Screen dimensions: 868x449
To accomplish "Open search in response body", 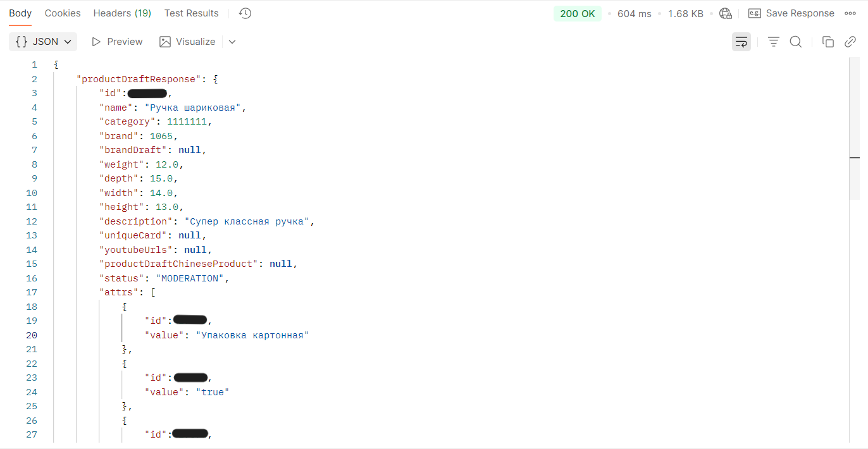I will [x=796, y=42].
